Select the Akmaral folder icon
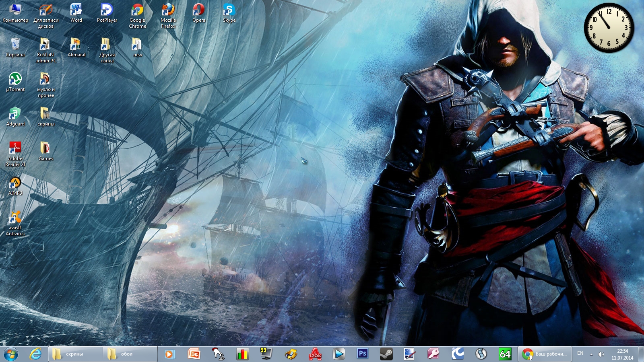The width and height of the screenshot is (644, 362). tap(76, 47)
